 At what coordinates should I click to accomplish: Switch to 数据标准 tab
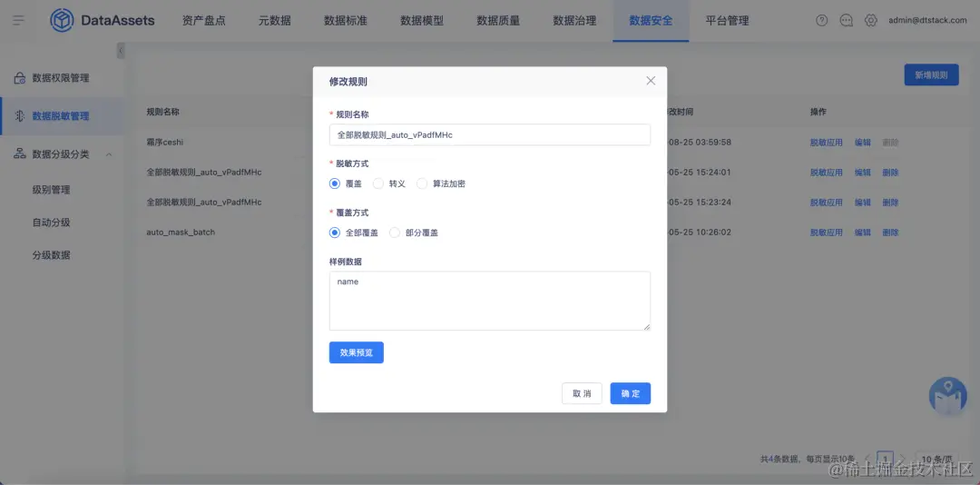(x=346, y=21)
